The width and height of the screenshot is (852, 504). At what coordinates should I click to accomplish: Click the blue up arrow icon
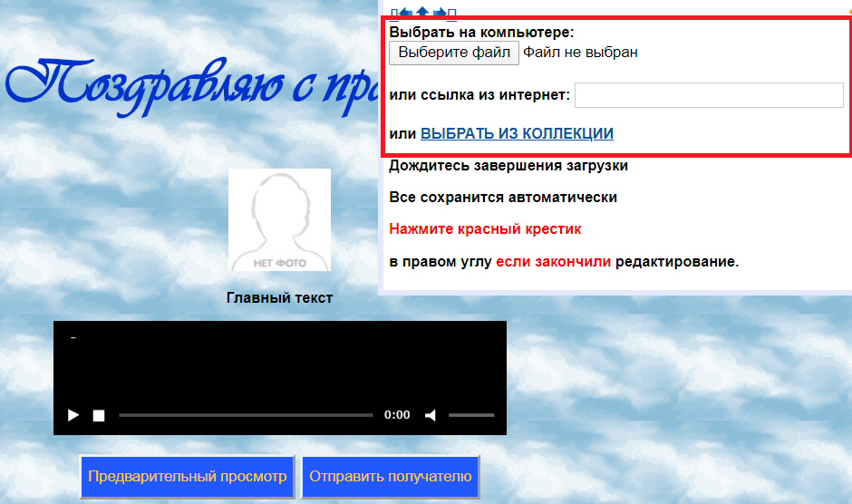click(422, 13)
